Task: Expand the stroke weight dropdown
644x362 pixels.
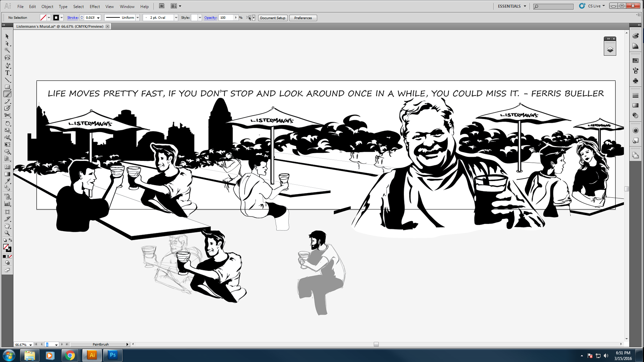Action: pos(98,18)
